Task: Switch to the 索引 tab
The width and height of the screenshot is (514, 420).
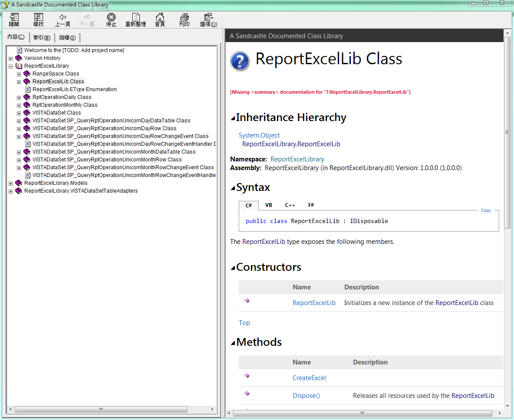Action: pyautogui.click(x=42, y=37)
